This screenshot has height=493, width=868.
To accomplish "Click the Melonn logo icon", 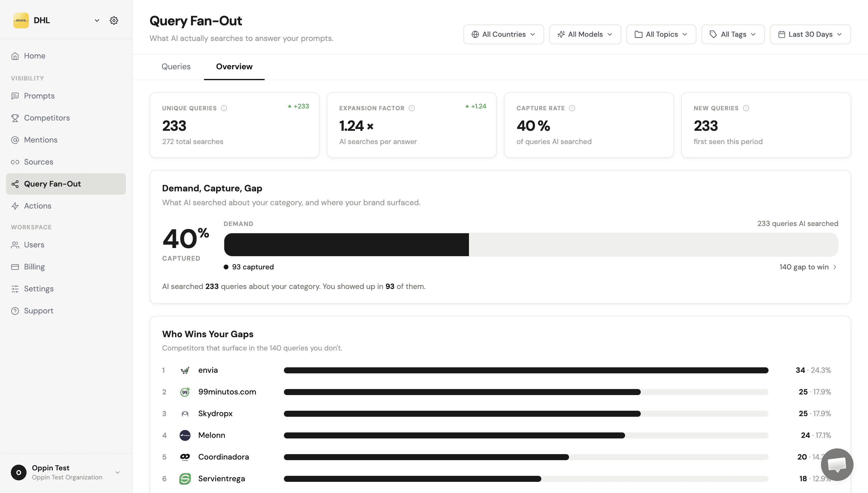I will coord(185,435).
